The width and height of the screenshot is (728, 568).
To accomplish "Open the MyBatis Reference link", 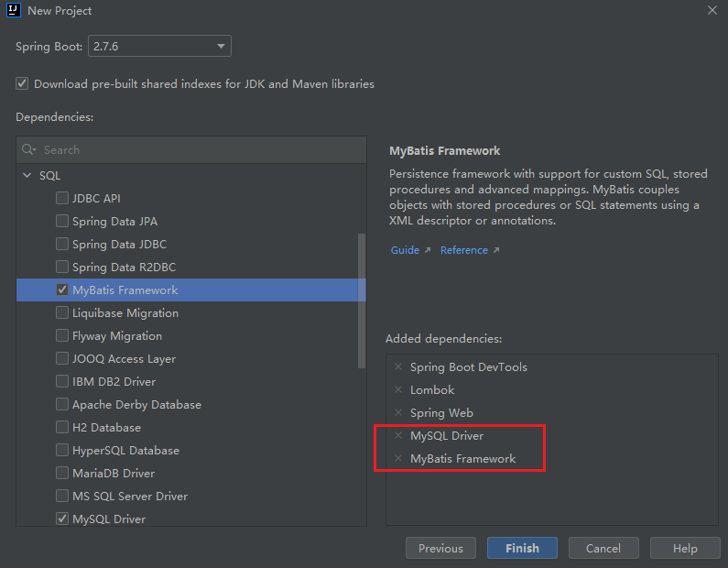I will tap(464, 250).
